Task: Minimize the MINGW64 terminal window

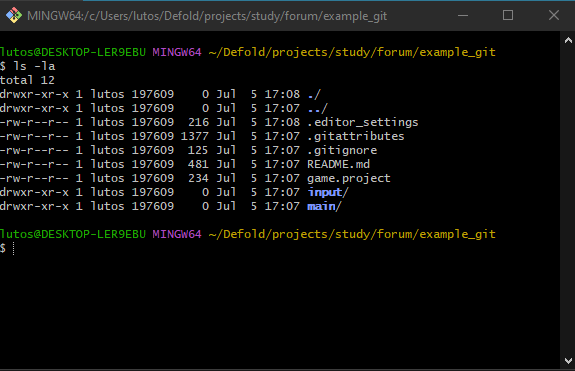Action: [463, 15]
